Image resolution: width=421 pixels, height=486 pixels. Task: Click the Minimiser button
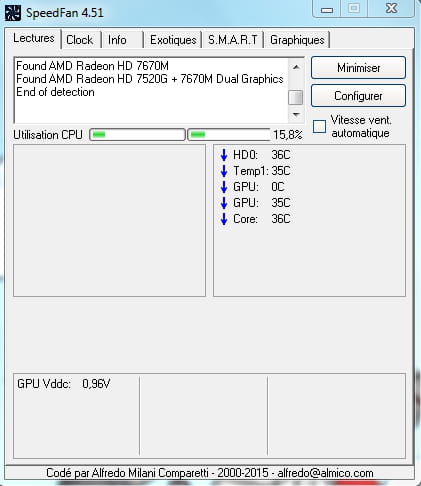pos(358,68)
